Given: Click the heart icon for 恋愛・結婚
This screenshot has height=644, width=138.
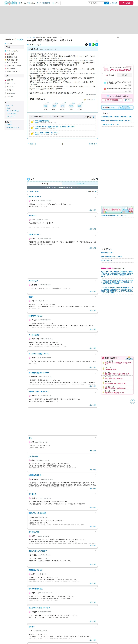Looking at the screenshot, I should point(5,54).
